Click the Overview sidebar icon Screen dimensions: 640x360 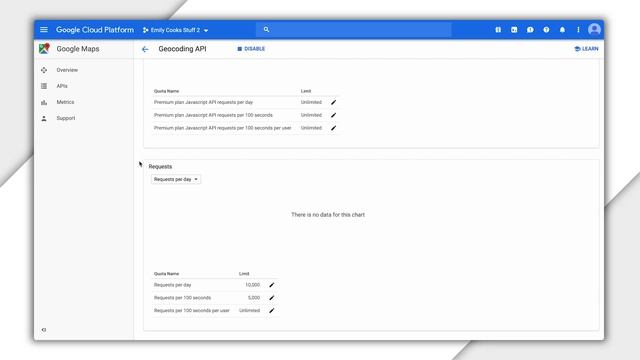(44, 70)
